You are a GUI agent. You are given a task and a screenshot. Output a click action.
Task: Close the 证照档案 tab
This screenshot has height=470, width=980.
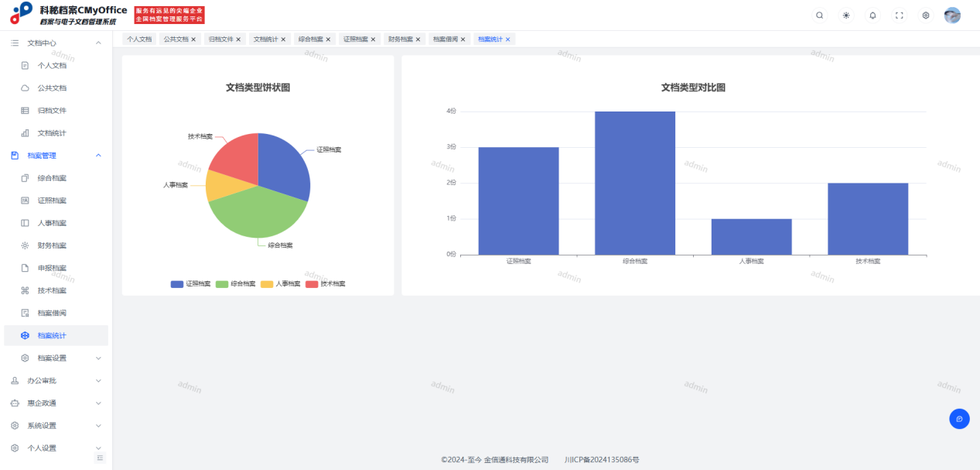(x=373, y=39)
